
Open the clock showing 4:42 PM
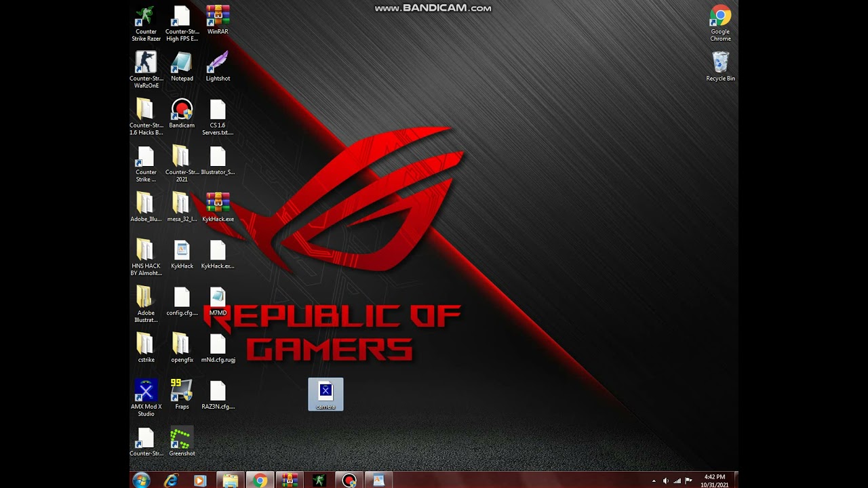pyautogui.click(x=714, y=481)
